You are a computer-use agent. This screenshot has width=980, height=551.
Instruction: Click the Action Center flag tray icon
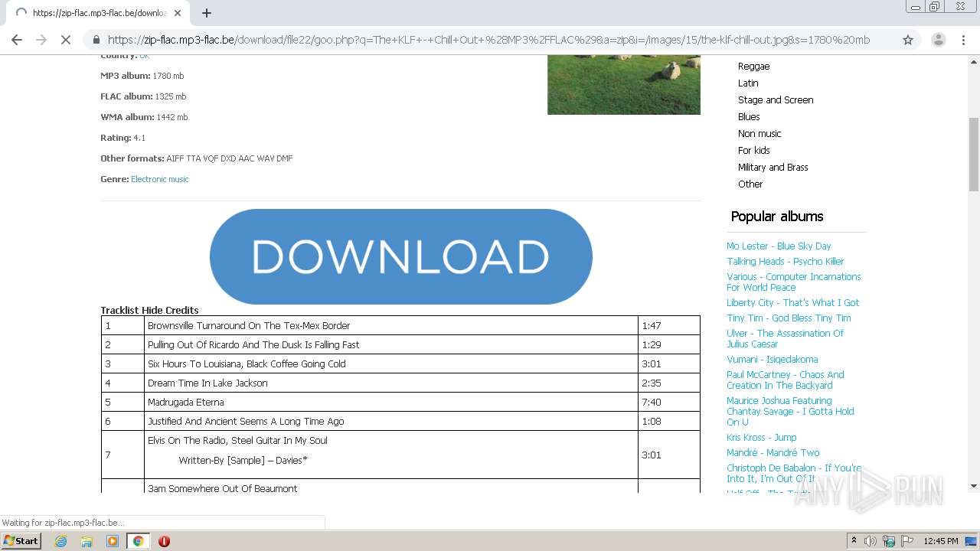[x=907, y=541]
